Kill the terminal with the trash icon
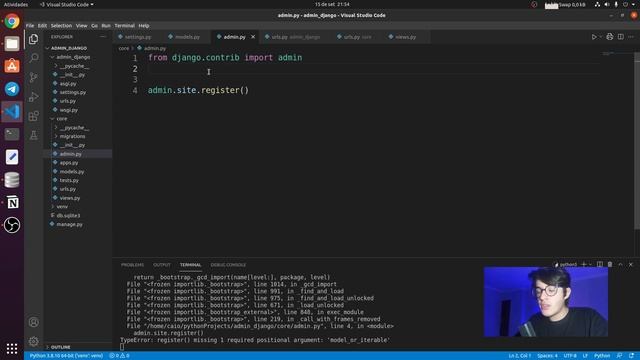 (610, 264)
